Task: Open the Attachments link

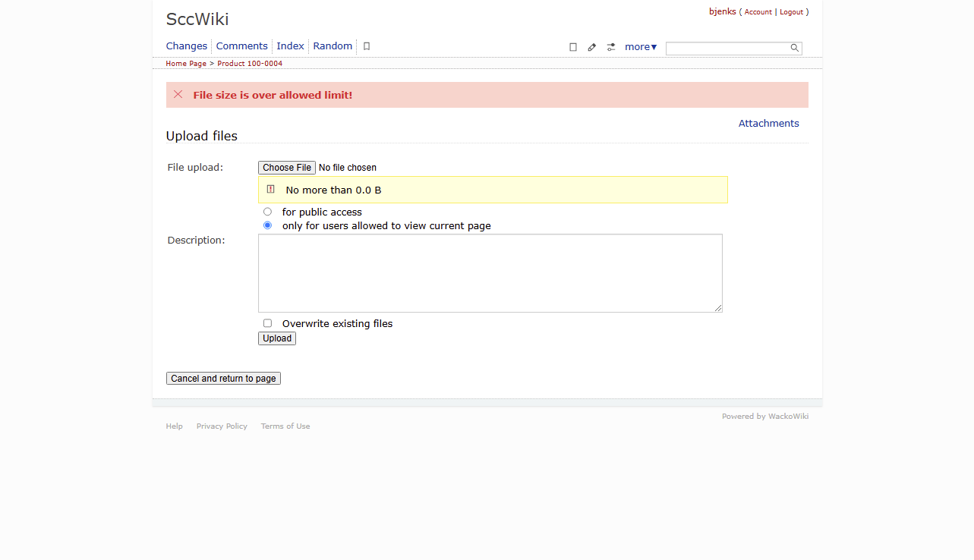Action: click(768, 124)
